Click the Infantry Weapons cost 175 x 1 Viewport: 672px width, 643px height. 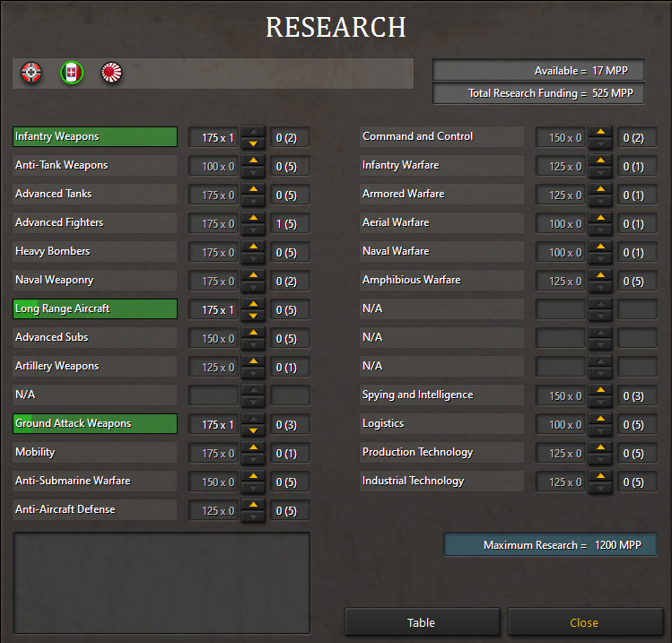[214, 138]
